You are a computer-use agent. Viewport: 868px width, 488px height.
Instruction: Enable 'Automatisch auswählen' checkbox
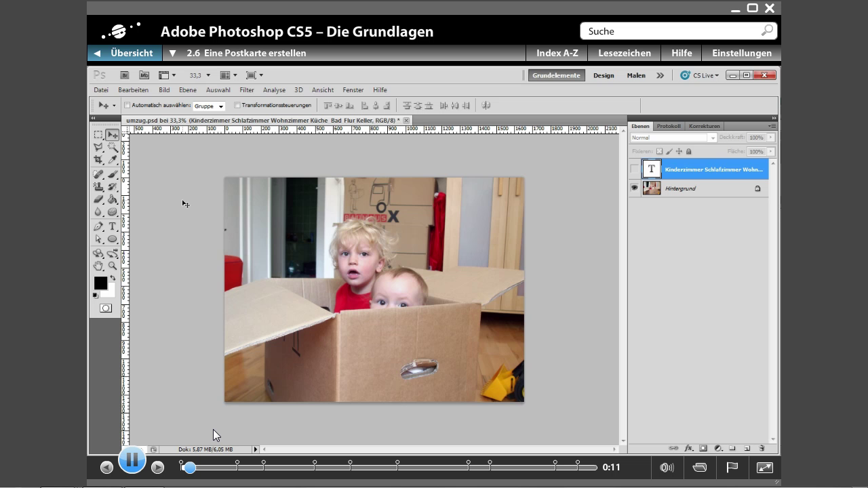point(127,105)
